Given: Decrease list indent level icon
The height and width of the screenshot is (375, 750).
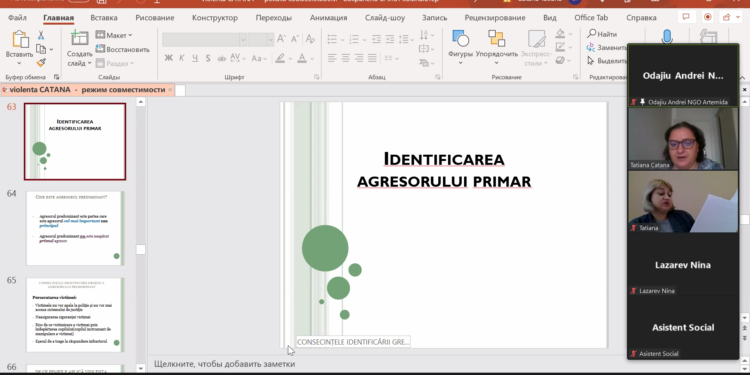Looking at the screenshot, I should point(376,39).
